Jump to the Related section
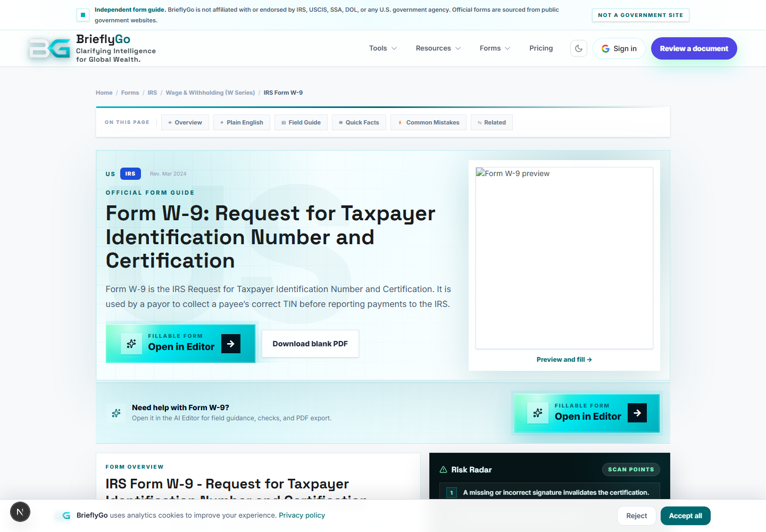The image size is (766, 532). tap(492, 122)
